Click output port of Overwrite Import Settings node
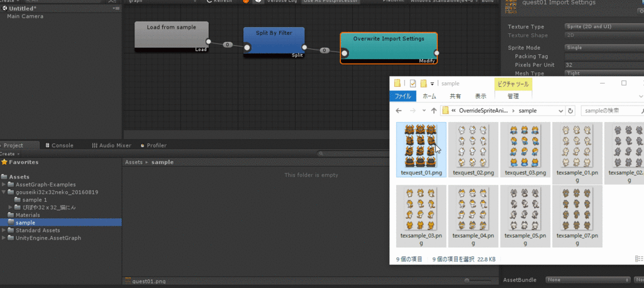This screenshot has height=288, width=644. pyautogui.click(x=436, y=53)
